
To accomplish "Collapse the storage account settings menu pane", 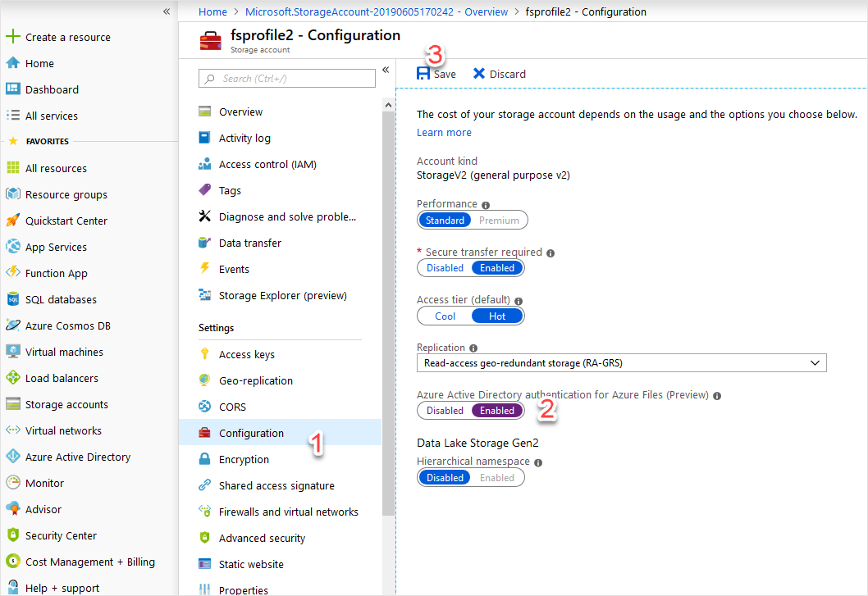I will pyautogui.click(x=386, y=71).
